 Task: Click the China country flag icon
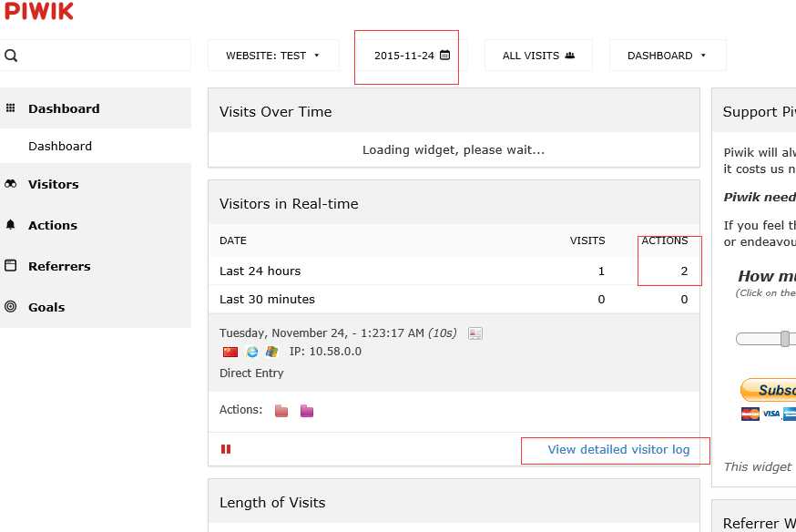[x=230, y=352]
